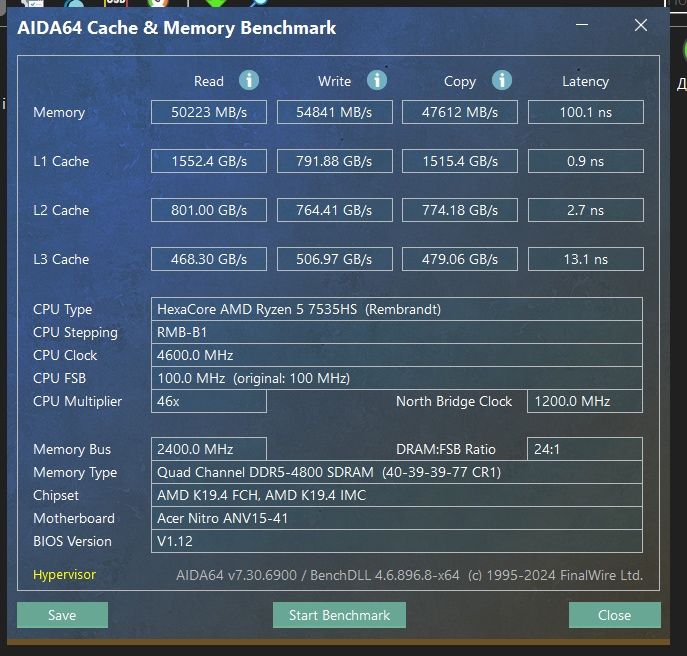Click the Close button at bottom
687x656 pixels.
614,615
